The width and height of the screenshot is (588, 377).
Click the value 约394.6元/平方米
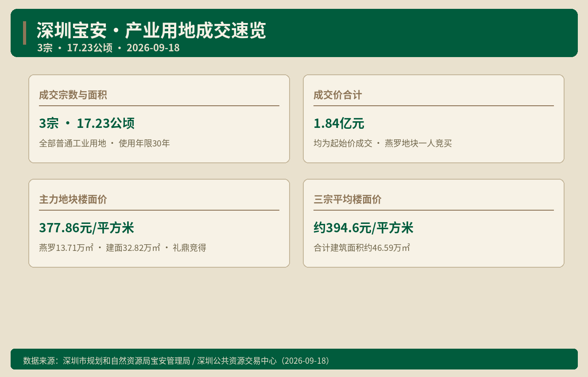tap(364, 228)
